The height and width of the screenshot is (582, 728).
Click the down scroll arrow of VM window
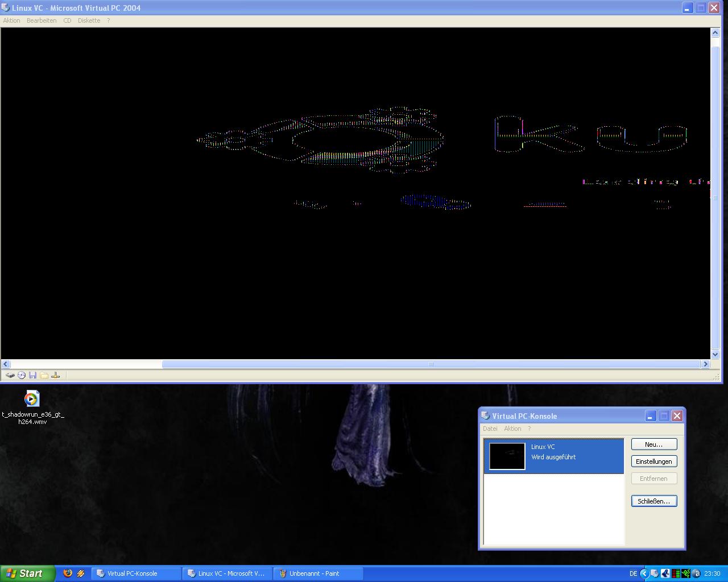click(715, 355)
